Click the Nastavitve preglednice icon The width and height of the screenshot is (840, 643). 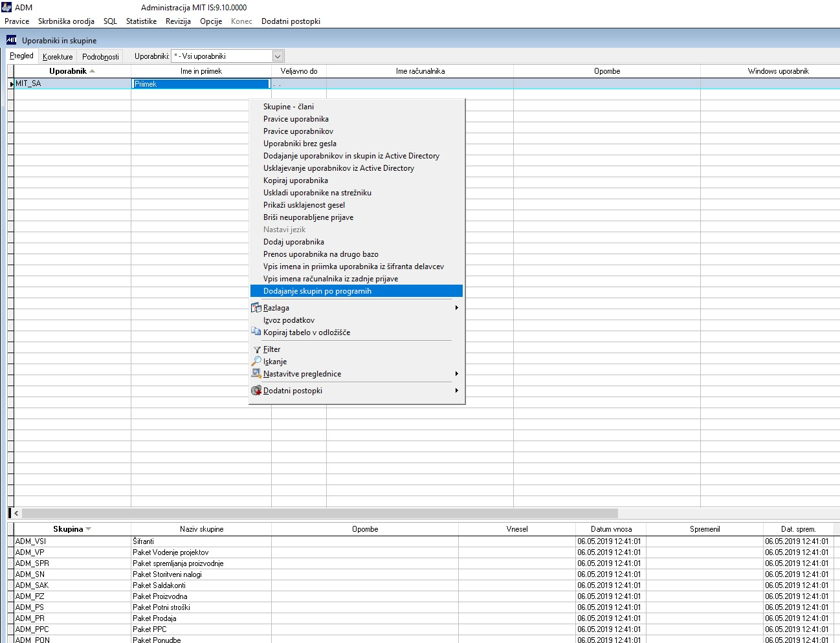point(256,374)
